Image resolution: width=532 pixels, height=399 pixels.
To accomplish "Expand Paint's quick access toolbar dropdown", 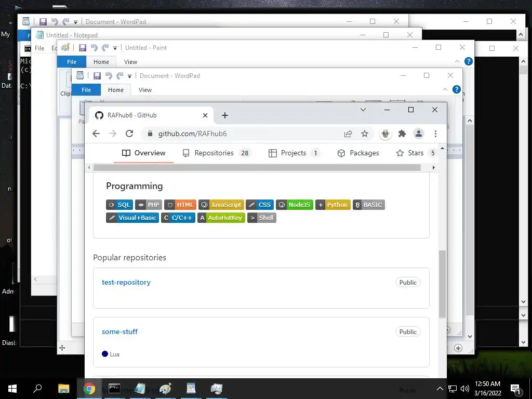I will tap(115, 48).
